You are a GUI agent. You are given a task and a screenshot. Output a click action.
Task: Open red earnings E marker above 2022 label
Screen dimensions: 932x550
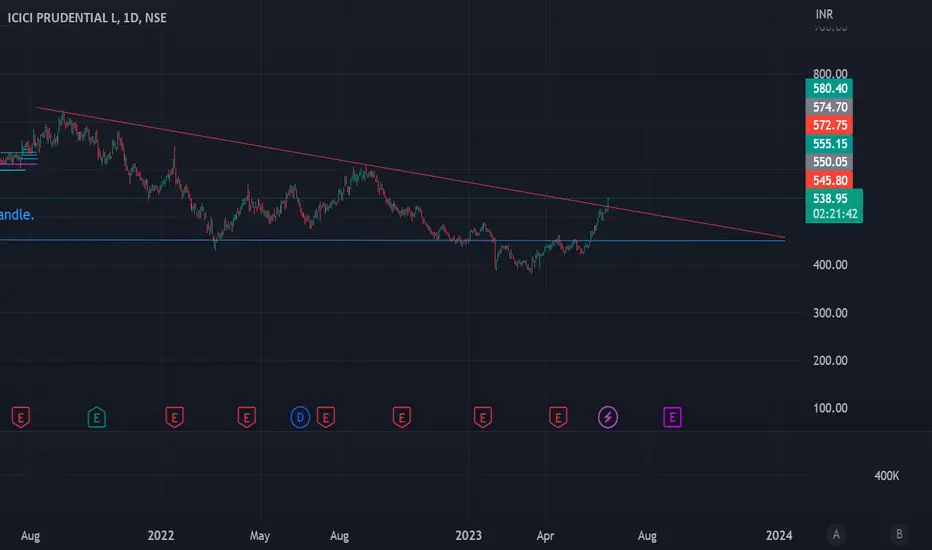174,417
